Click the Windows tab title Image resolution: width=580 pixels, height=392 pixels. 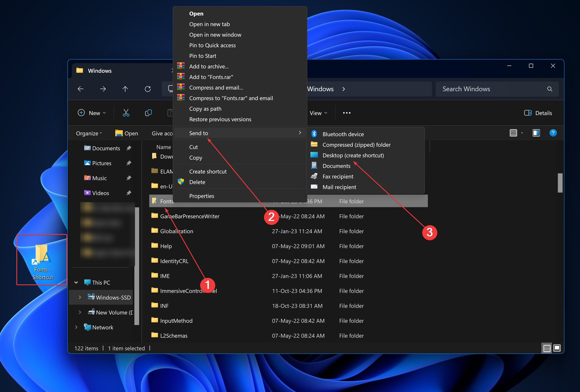(100, 71)
